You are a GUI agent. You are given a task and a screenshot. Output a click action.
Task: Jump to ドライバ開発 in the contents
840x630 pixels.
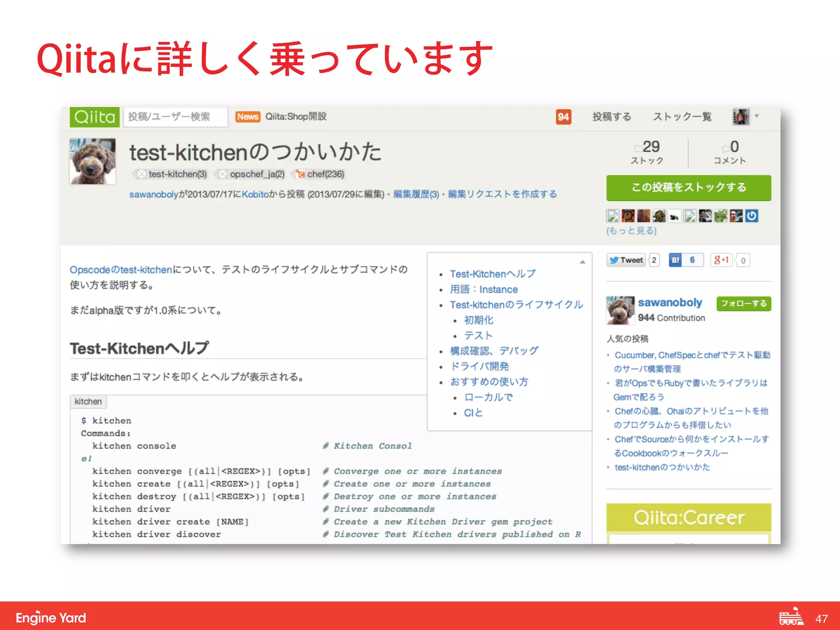tap(479, 366)
